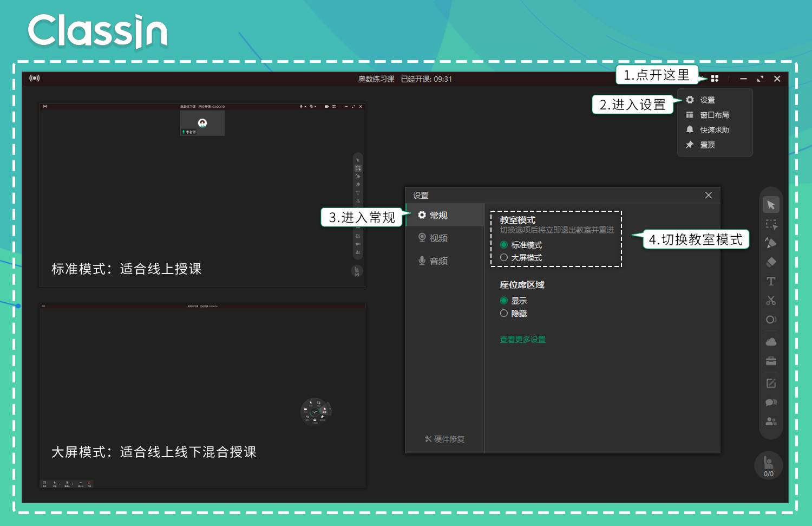This screenshot has width=812, height=526.
Task: Click the 教室模式 heading text
Action: point(518,220)
